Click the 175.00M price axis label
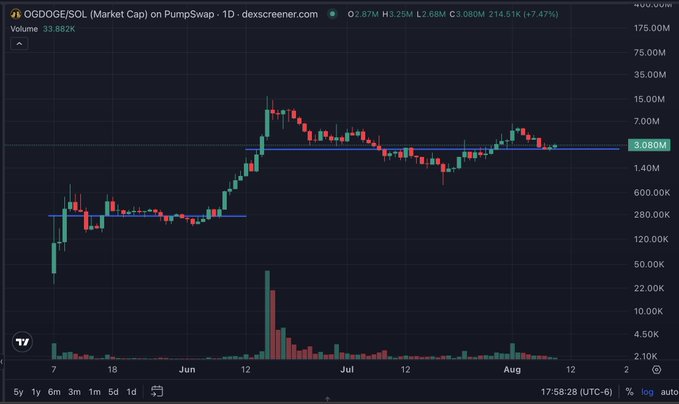Viewport: 679px width, 404px height. [651, 28]
